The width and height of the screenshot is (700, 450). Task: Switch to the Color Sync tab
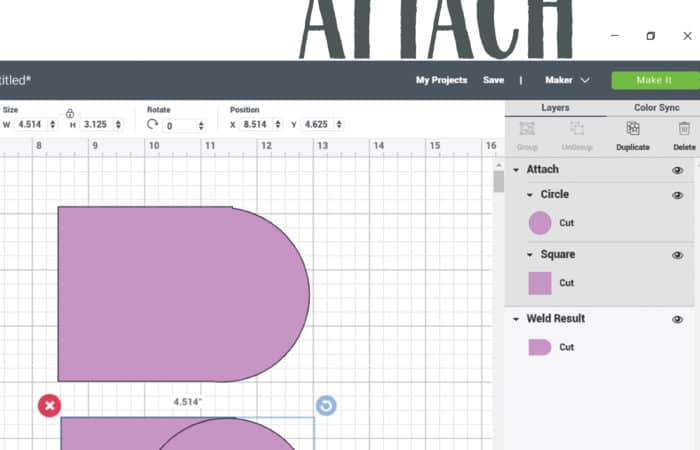pyautogui.click(x=656, y=108)
